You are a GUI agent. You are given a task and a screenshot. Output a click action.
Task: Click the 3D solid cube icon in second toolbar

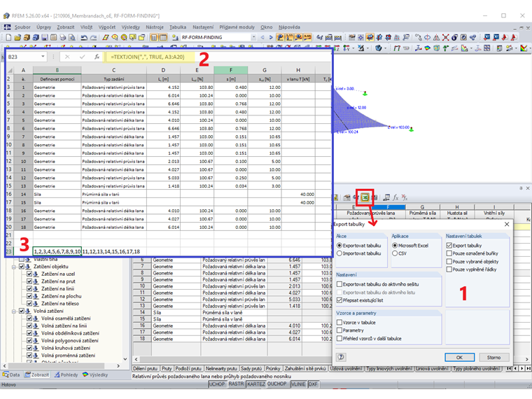378,48
